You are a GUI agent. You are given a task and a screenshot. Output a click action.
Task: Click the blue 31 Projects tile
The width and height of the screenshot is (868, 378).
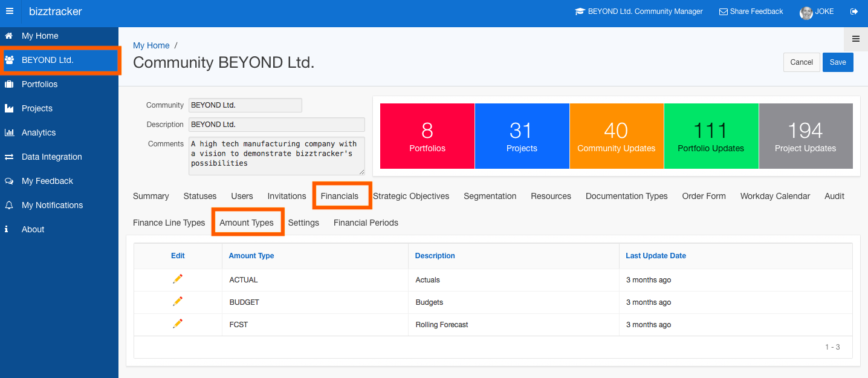522,136
